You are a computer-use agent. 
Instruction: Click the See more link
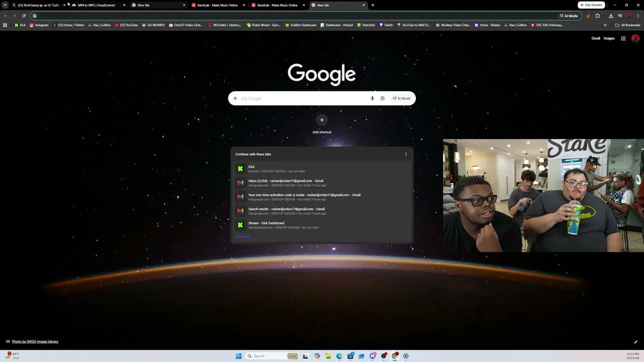coord(244,237)
